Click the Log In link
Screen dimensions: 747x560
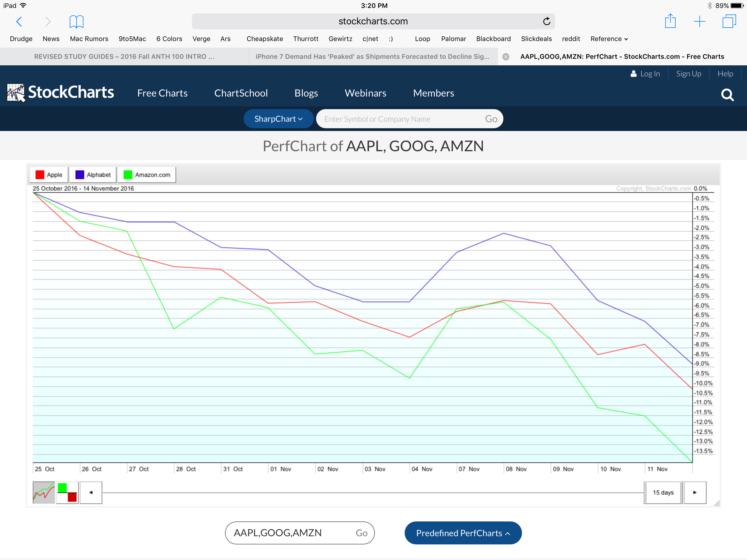[645, 74]
